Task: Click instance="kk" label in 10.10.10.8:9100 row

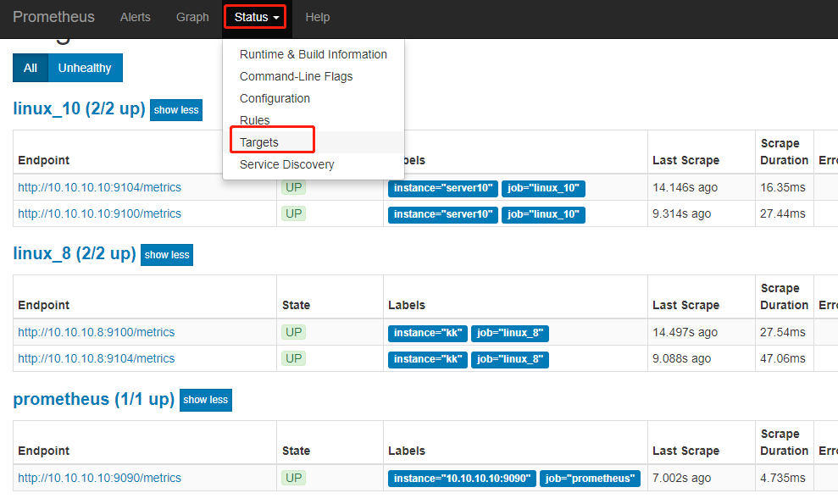Action: click(428, 333)
